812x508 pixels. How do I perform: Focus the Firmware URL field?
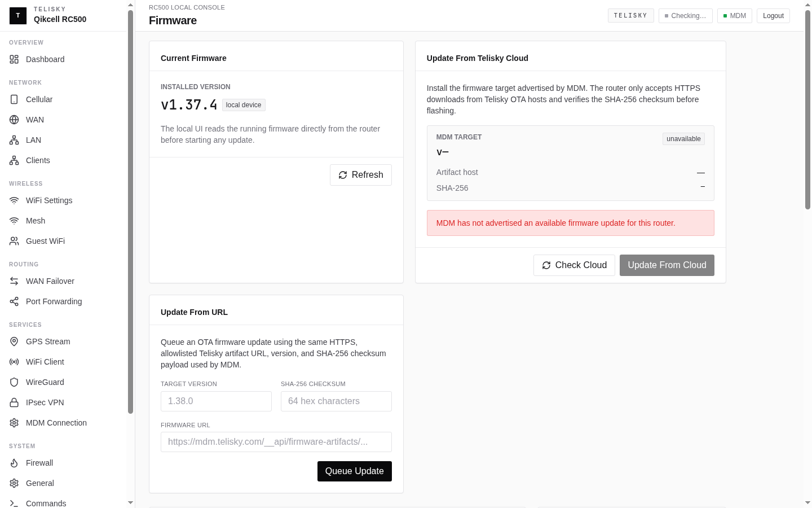[x=276, y=442]
